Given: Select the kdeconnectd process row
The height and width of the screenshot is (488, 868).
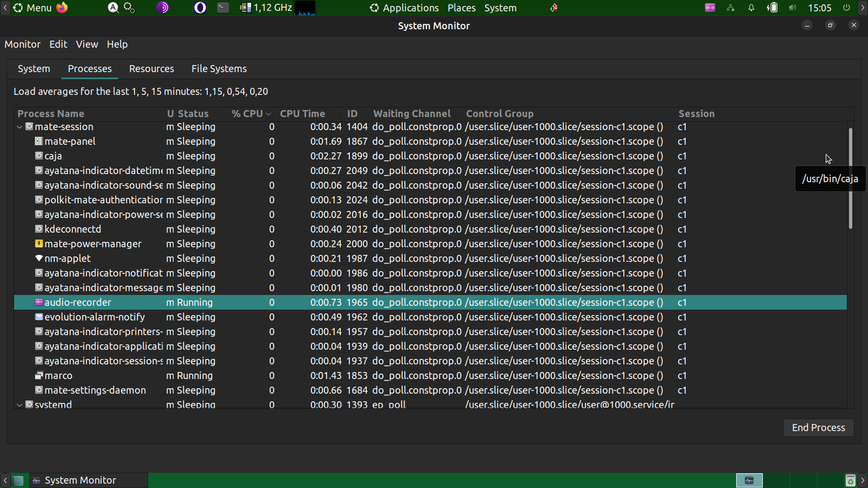Looking at the screenshot, I should click(x=73, y=229).
